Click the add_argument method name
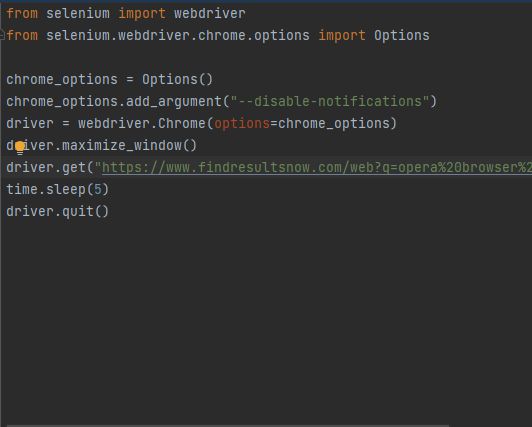Screen dimensions: 532x427 pos(174,102)
